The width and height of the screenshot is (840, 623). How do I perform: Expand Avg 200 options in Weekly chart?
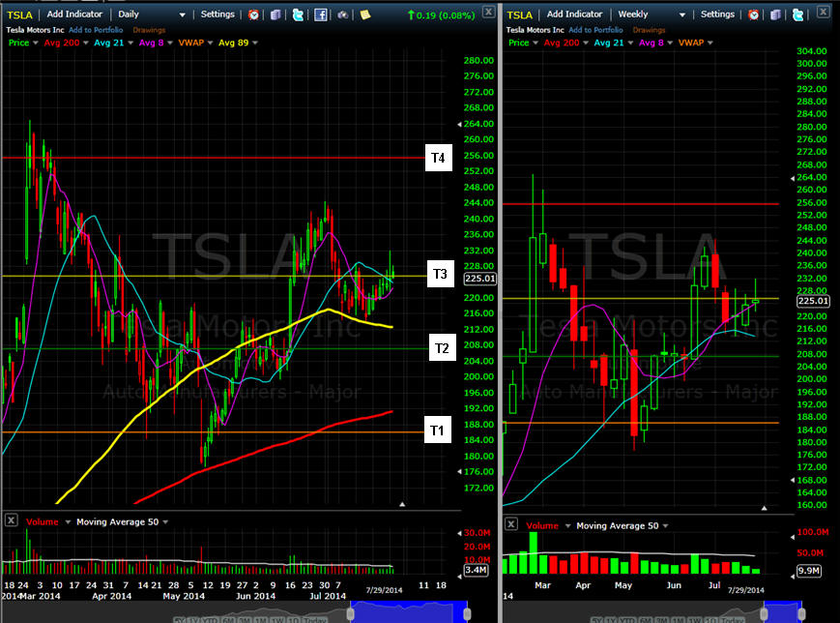(586, 43)
